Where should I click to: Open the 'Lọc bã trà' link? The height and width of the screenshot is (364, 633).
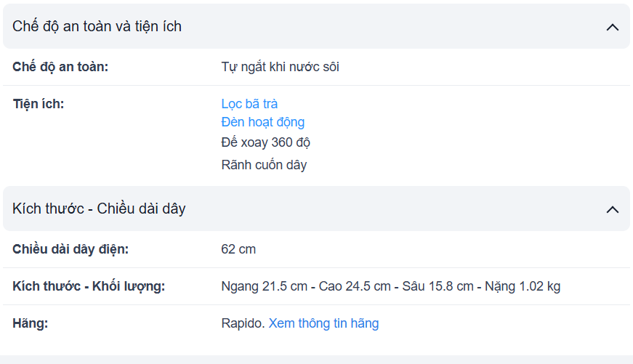249,104
